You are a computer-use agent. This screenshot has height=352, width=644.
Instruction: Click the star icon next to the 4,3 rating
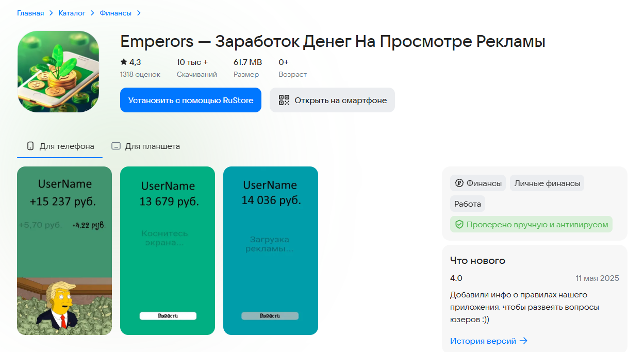pyautogui.click(x=123, y=61)
